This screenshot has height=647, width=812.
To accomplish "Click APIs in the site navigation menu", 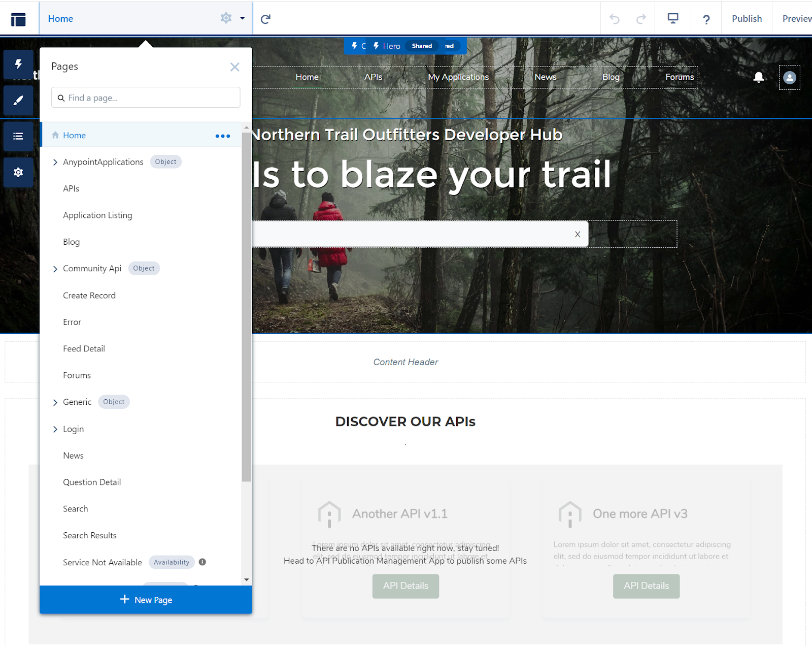I will tap(373, 77).
